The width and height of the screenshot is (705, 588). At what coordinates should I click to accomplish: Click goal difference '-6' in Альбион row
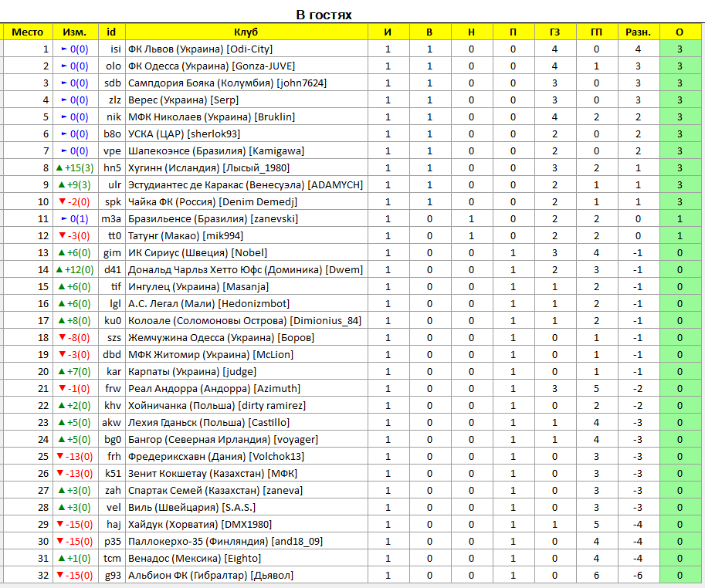pos(638,576)
